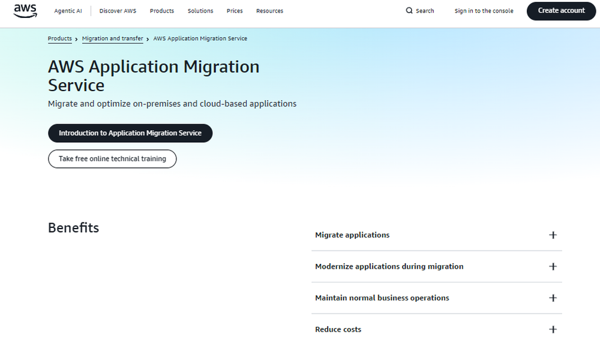The height and width of the screenshot is (364, 600).
Task: Open the Resources menu
Action: click(270, 11)
